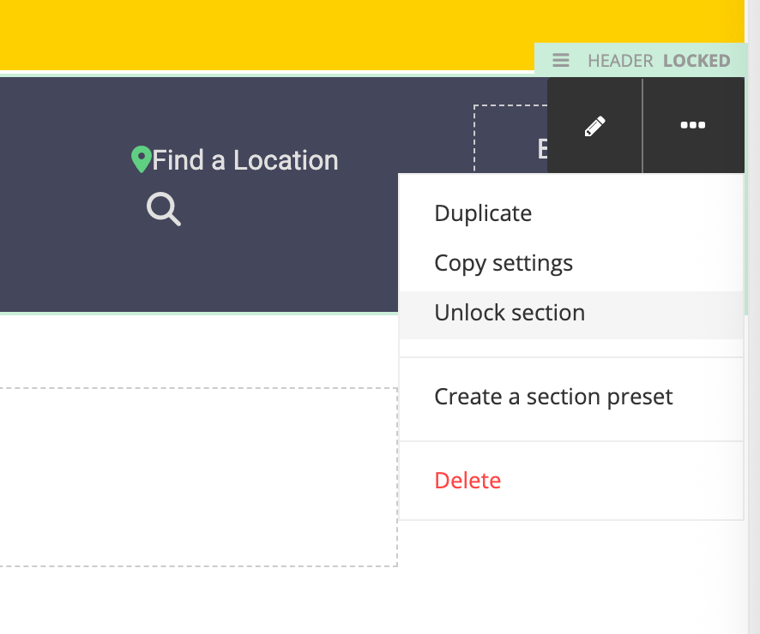Screen dimensions: 760x634
Task: Select Duplicate from the context menu
Action: [483, 214]
